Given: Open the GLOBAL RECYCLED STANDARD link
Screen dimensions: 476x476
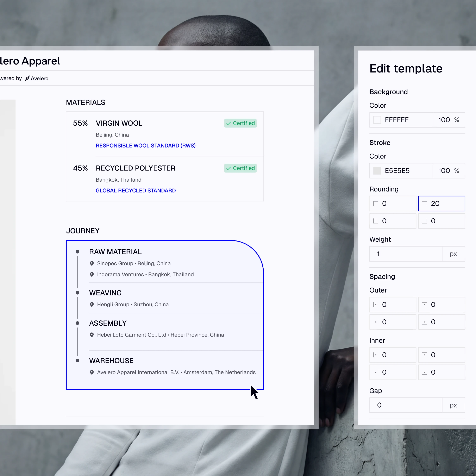Looking at the screenshot, I should pos(136,190).
